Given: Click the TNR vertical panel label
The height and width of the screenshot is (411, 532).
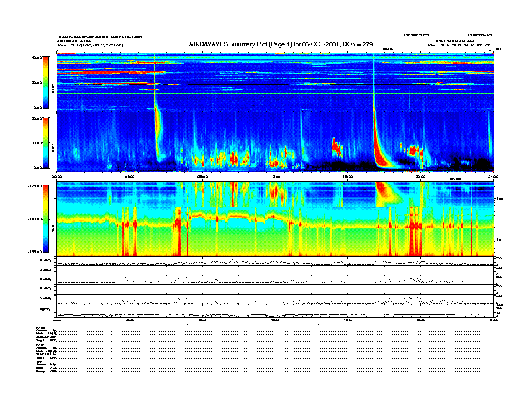Looking at the screenshot, I should click(53, 230).
